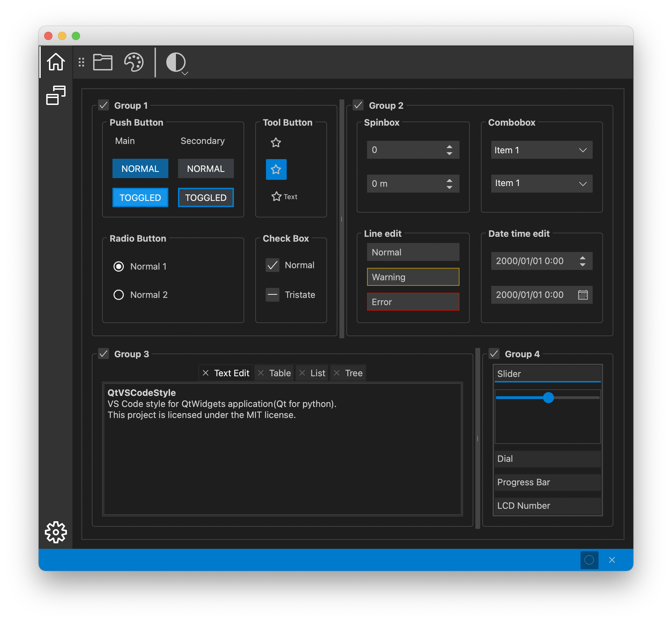Click the Secondary TOGGLED push button
672x622 pixels.
point(206,198)
